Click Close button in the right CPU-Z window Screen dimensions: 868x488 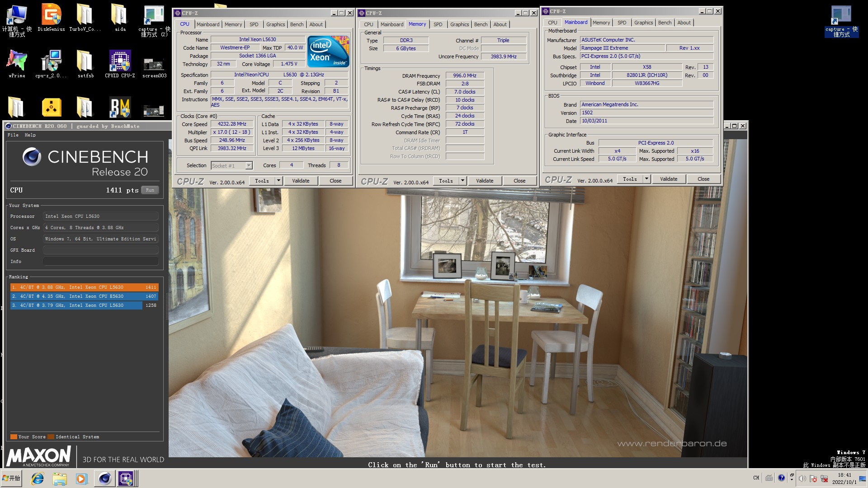(703, 179)
